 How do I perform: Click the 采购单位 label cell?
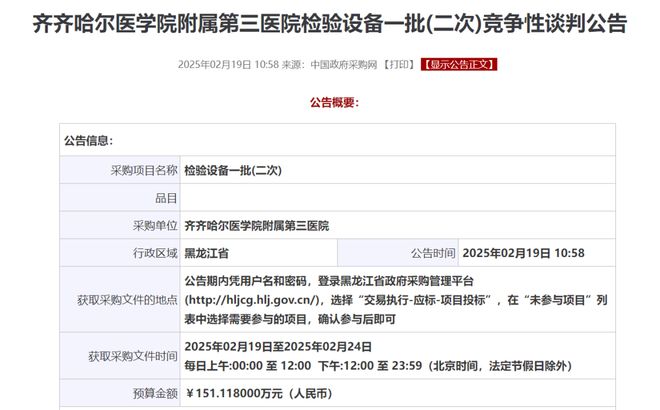click(x=120, y=226)
